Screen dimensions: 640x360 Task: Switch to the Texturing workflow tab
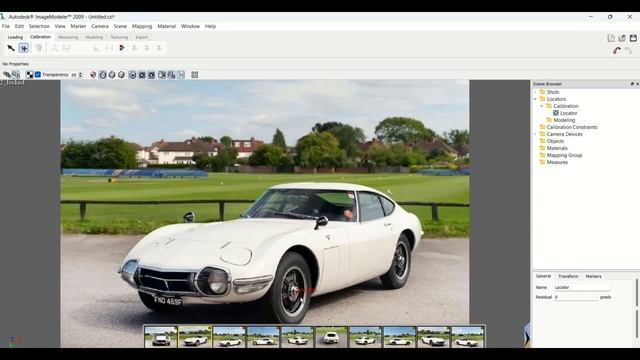[x=119, y=37]
